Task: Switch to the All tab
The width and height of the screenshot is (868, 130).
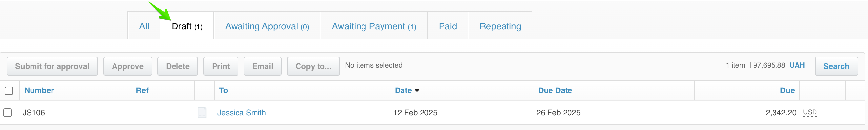Action: pyautogui.click(x=144, y=26)
